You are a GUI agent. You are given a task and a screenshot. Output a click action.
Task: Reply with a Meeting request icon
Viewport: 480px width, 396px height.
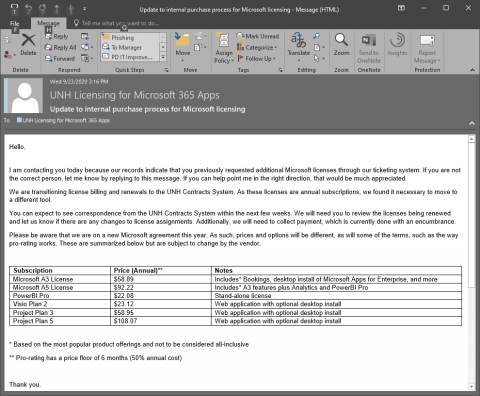(85, 36)
